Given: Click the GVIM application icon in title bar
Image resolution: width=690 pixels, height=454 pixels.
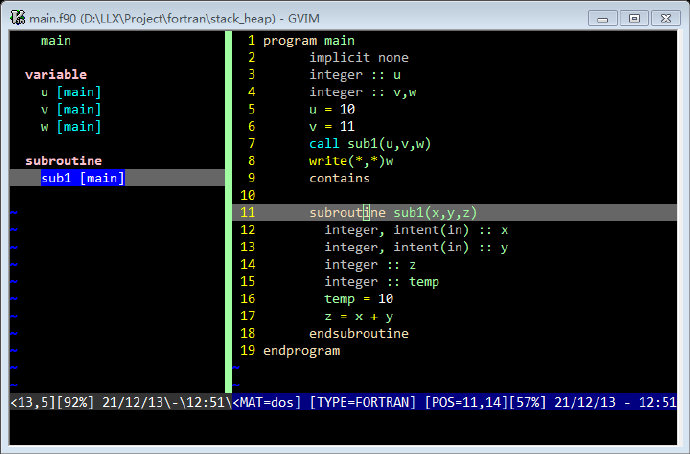Looking at the screenshot, I should point(18,18).
